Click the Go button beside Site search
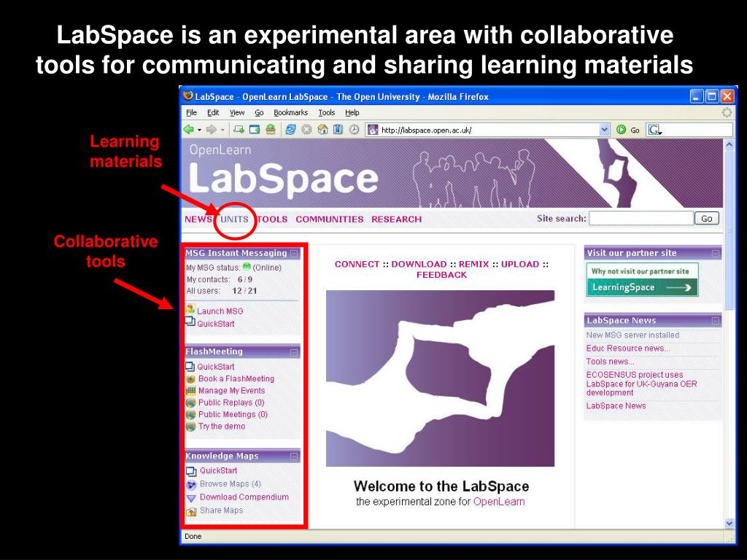747x560 pixels. pos(706,219)
